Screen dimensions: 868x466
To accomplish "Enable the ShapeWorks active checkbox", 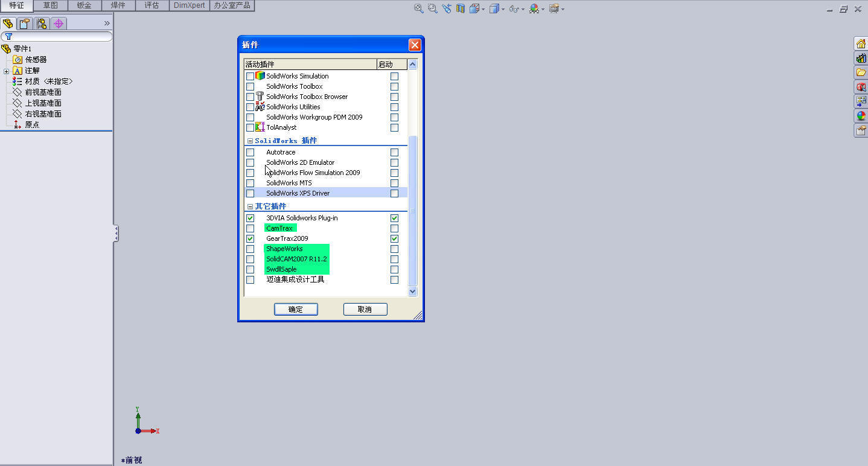I will [250, 249].
